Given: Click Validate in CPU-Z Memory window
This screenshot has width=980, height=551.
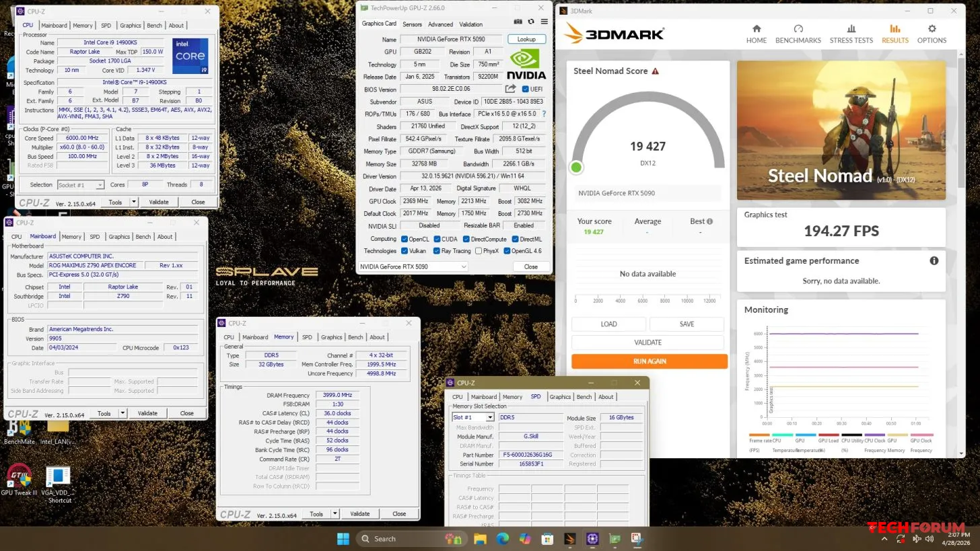Looking at the screenshot, I should 360,514.
